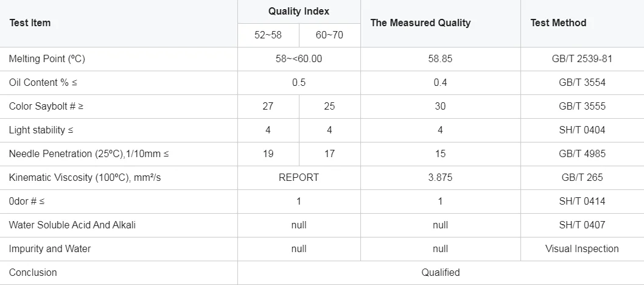Click the Test Item column header

coord(30,23)
